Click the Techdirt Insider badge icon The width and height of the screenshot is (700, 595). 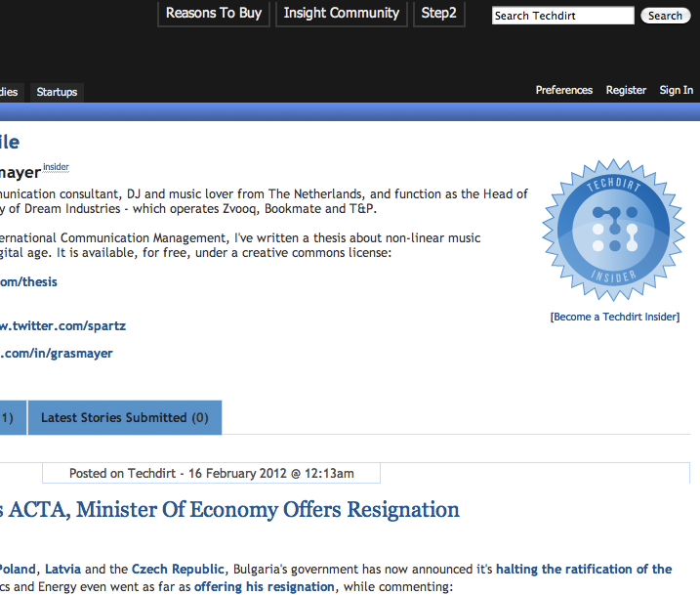pyautogui.click(x=613, y=230)
